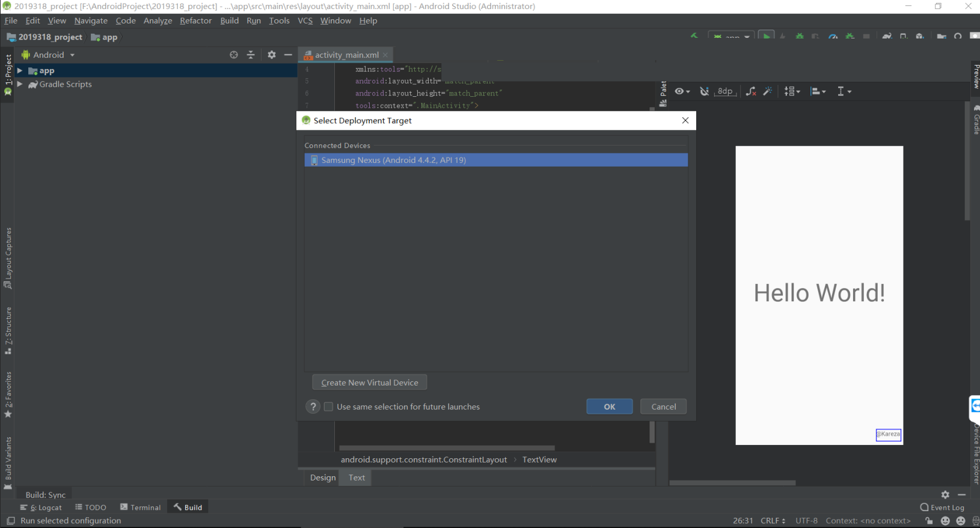Click the happy smiley feedback icon
980x528 pixels.
pyautogui.click(x=945, y=521)
